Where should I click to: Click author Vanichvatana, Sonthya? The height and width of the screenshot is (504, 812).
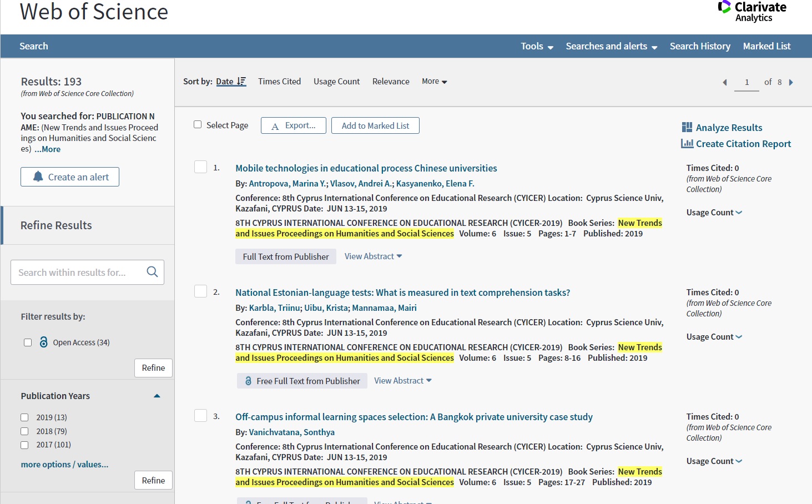[x=291, y=432]
